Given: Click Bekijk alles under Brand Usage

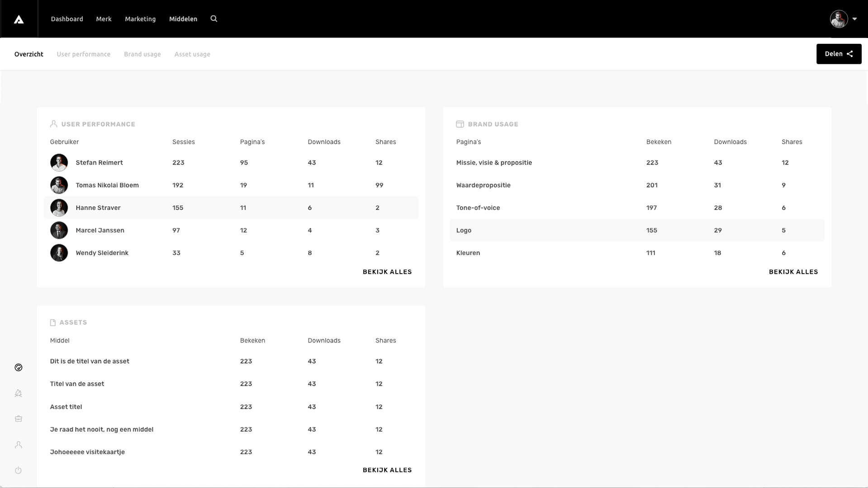Looking at the screenshot, I should pos(793,272).
